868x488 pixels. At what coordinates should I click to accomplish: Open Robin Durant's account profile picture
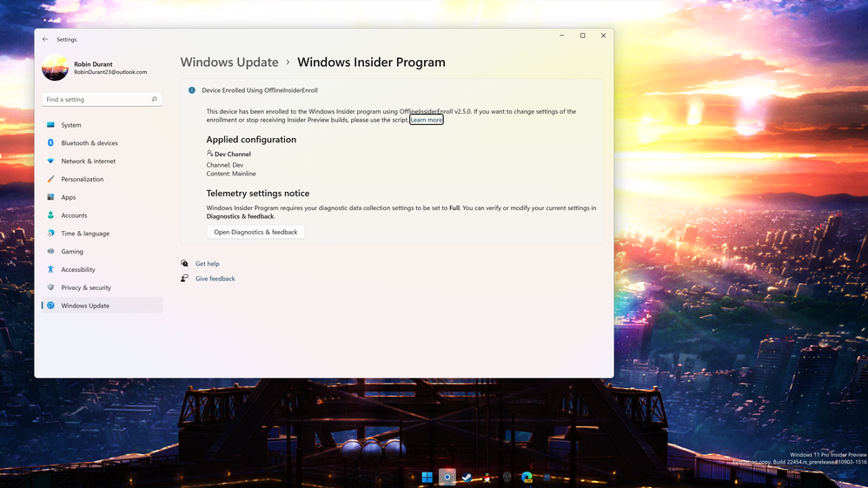[55, 68]
